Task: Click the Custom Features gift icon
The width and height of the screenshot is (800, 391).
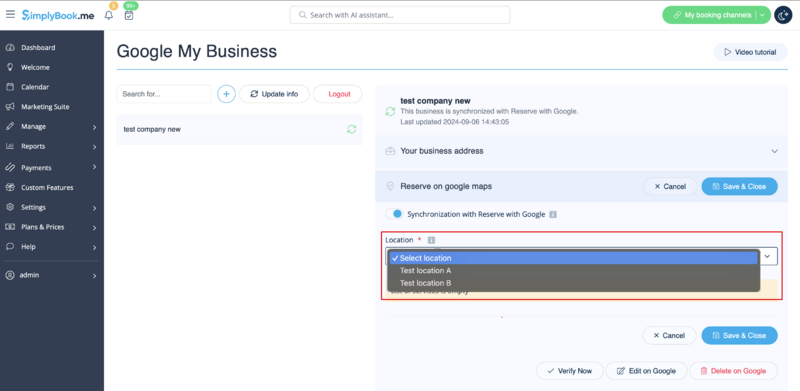Action: pyautogui.click(x=10, y=187)
